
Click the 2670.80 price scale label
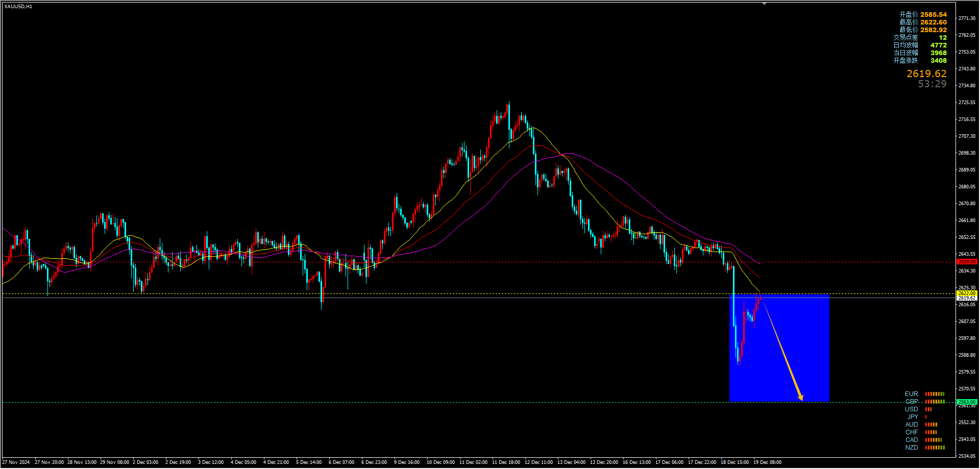[967, 204]
